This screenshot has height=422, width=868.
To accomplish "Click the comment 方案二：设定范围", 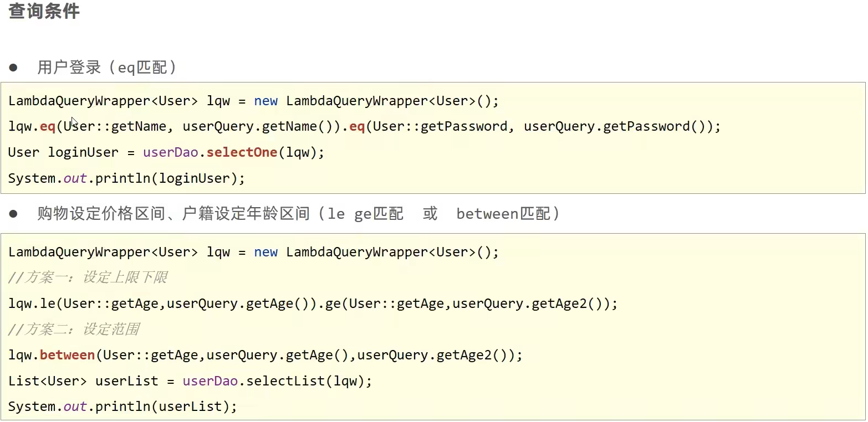I will coord(75,329).
